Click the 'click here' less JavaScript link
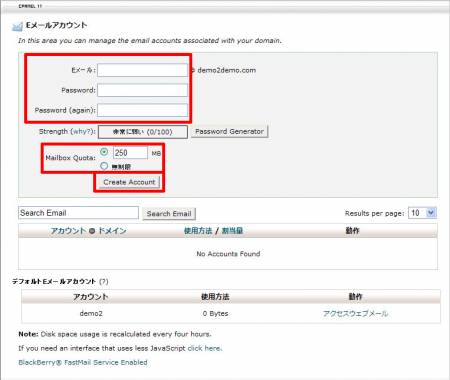Image resolution: width=450 pixels, height=380 pixels. point(204,348)
